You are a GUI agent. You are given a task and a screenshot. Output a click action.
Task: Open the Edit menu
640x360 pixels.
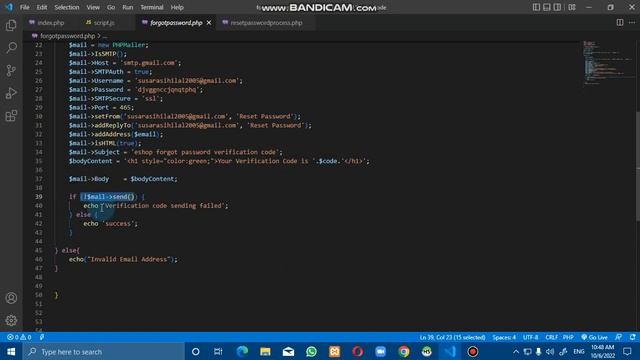click(x=42, y=7)
